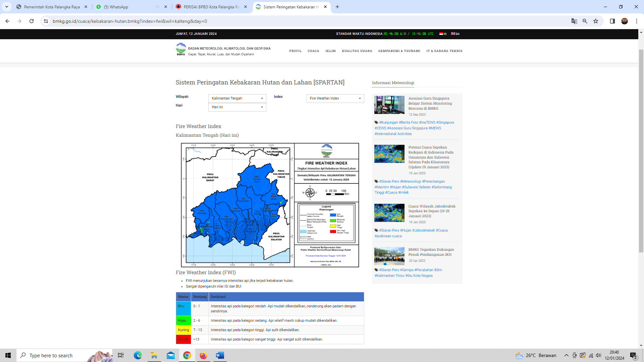The image size is (644, 362).
Task: Show hidden system tray icons
Action: click(x=566, y=355)
